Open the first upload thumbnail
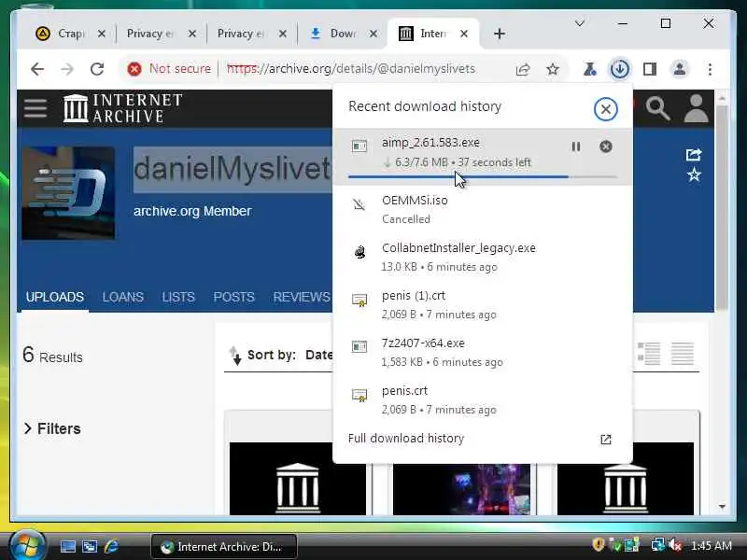Viewport: 747px width, 560px height. (298, 479)
